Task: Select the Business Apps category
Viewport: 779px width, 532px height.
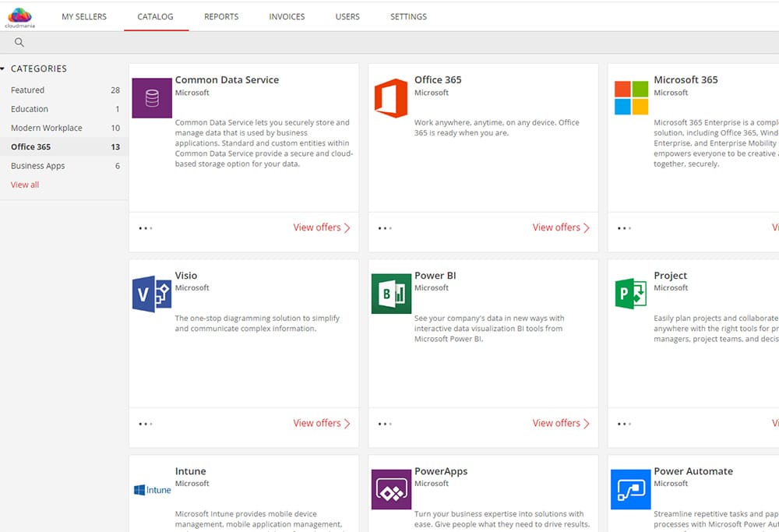Action: (38, 166)
